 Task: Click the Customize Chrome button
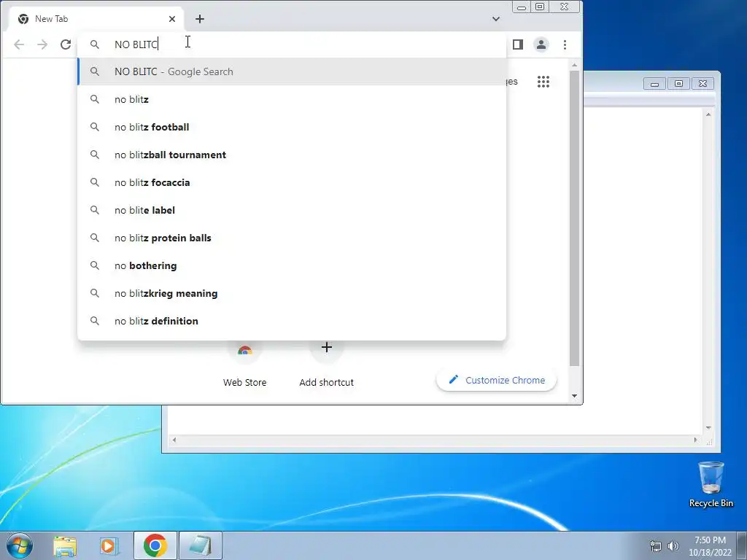496,380
